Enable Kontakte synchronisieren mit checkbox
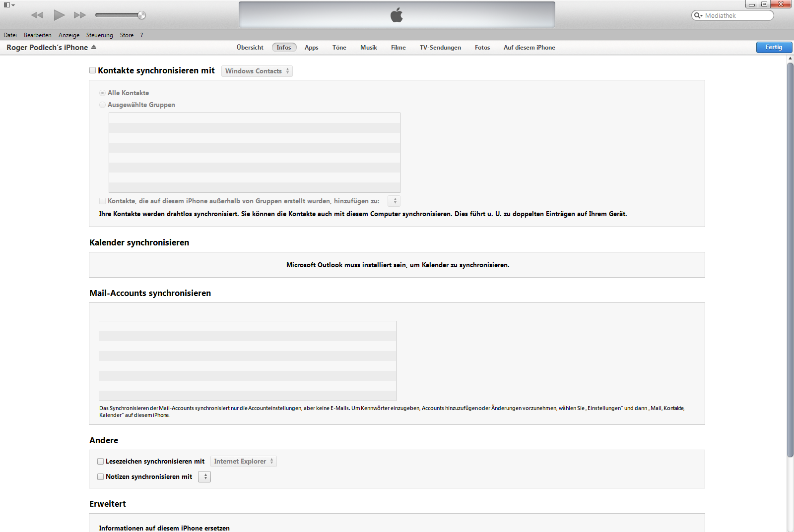794x532 pixels. click(92, 70)
